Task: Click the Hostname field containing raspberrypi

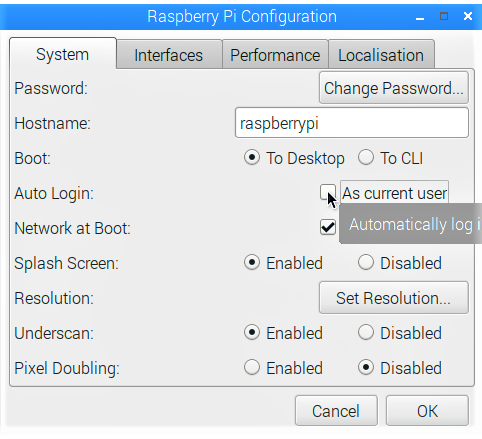Action: click(x=352, y=123)
